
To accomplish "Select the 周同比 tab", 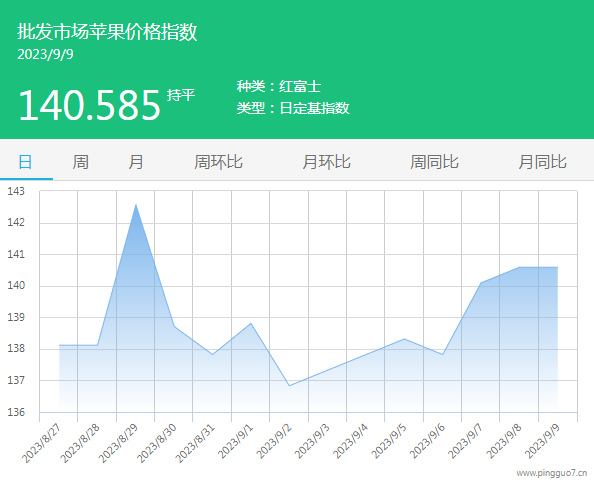I will [x=434, y=162].
